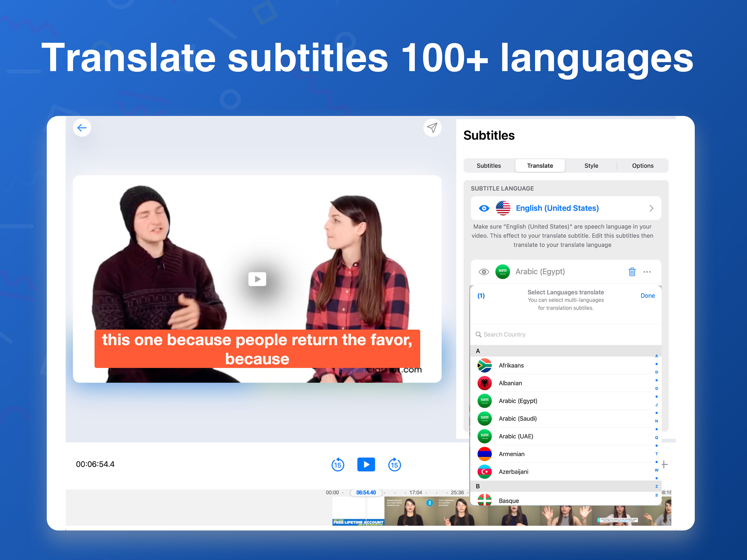Click the back arrow button
Screen dimensions: 747x560
(x=82, y=128)
